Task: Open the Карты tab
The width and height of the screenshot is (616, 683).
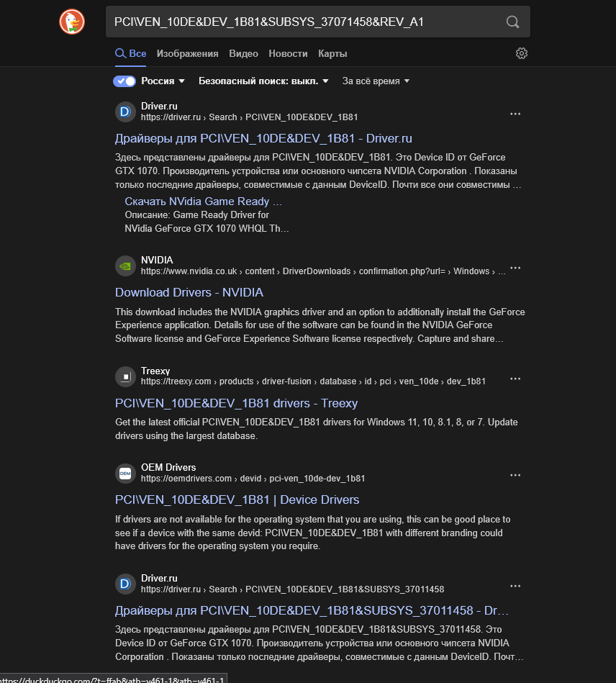Action: pyautogui.click(x=332, y=53)
